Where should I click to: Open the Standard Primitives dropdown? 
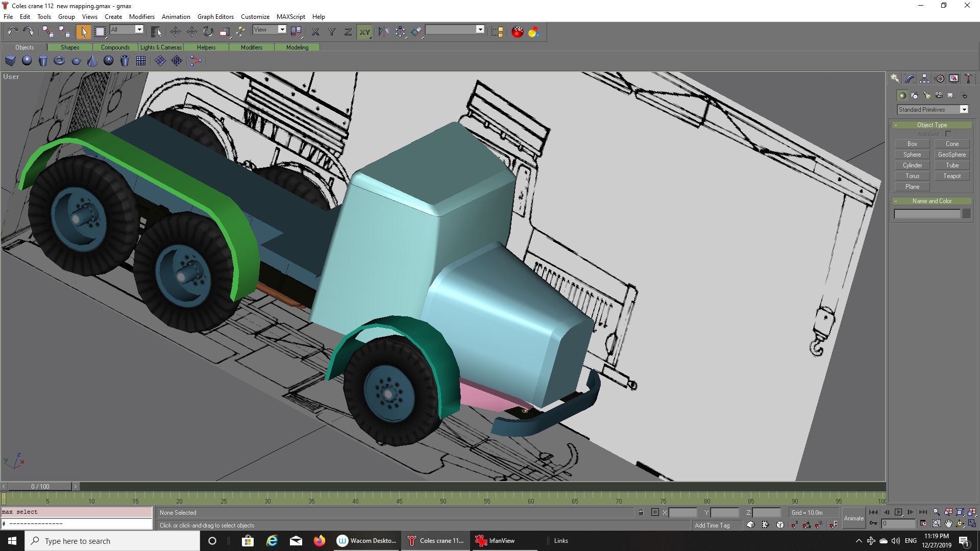point(964,110)
